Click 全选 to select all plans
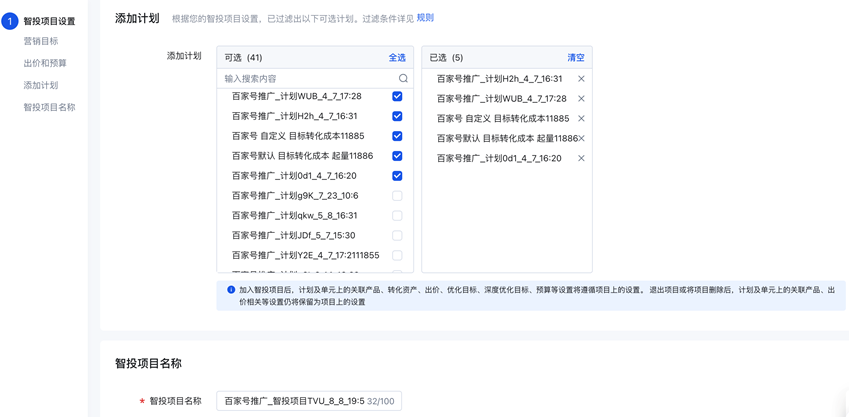The image size is (849, 417). click(x=397, y=58)
